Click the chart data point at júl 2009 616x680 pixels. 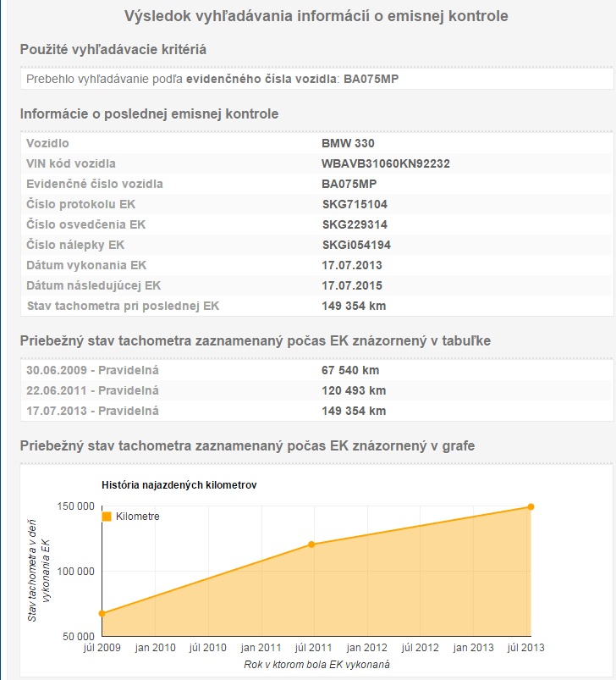click(102, 613)
